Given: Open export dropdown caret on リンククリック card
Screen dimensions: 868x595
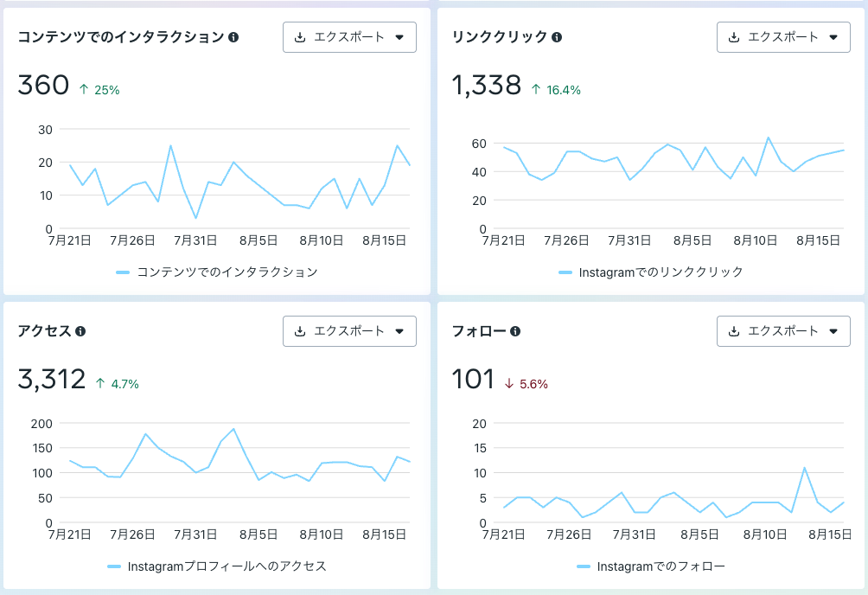Looking at the screenshot, I should coord(833,37).
